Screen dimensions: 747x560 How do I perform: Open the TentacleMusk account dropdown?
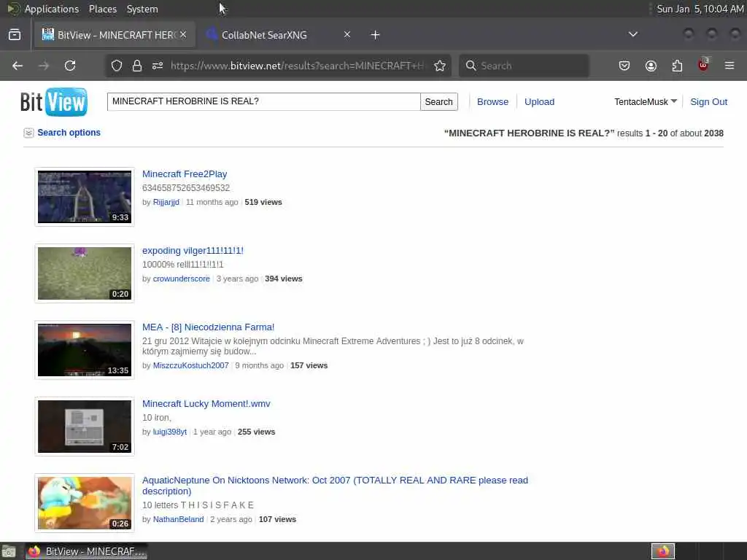[646, 102]
